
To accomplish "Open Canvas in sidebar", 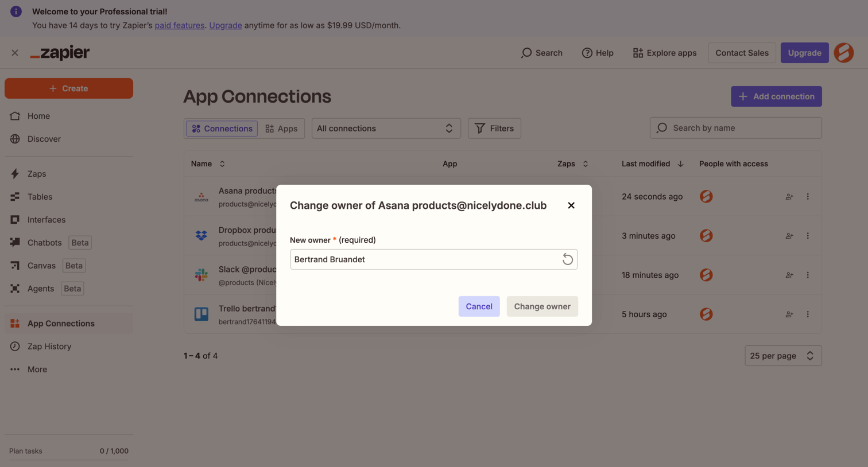I will (69, 266).
